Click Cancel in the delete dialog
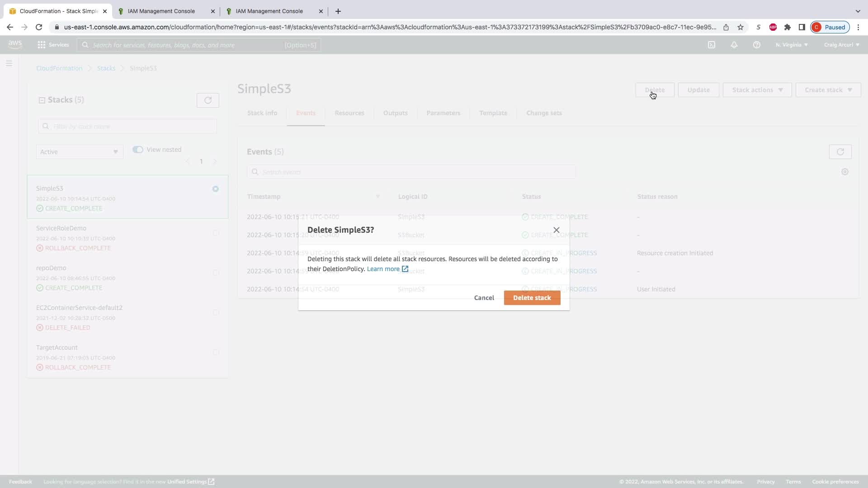Image resolution: width=868 pixels, height=488 pixels. 484,298
